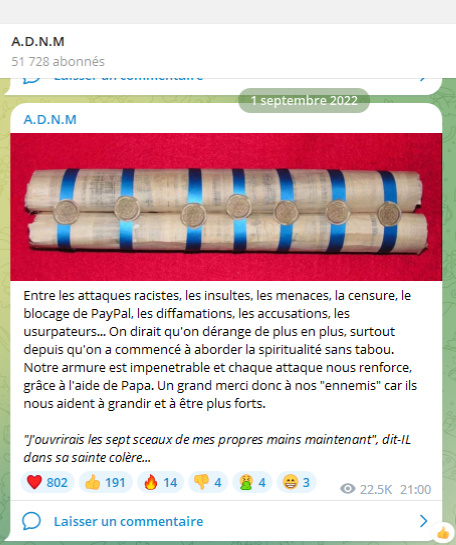Toggle the grinning face reaction with 3
The height and width of the screenshot is (545, 456).
pos(296,482)
